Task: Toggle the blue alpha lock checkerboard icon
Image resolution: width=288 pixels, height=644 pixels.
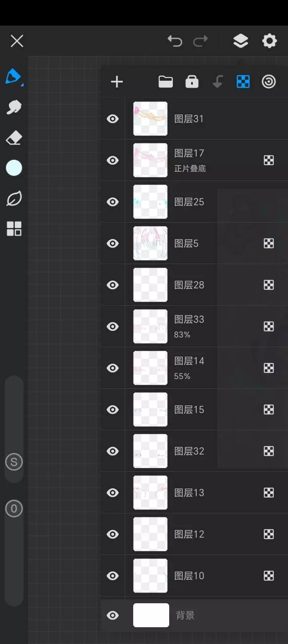Action: 243,81
